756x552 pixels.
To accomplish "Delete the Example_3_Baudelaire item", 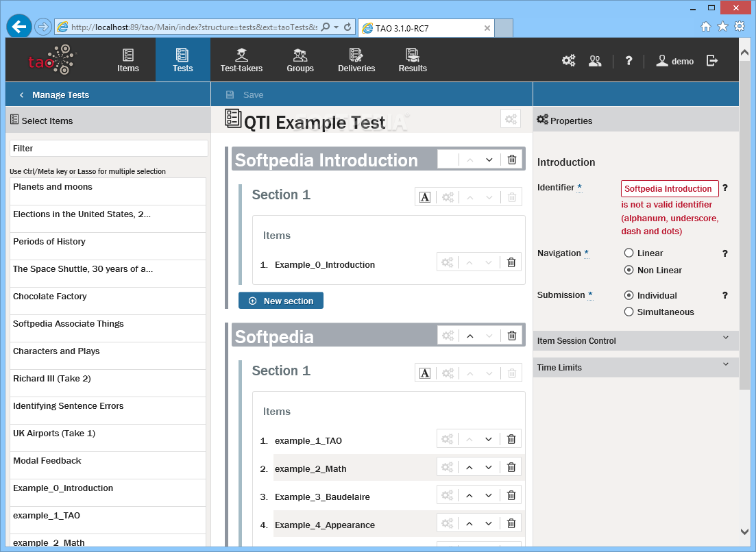I will (x=511, y=495).
